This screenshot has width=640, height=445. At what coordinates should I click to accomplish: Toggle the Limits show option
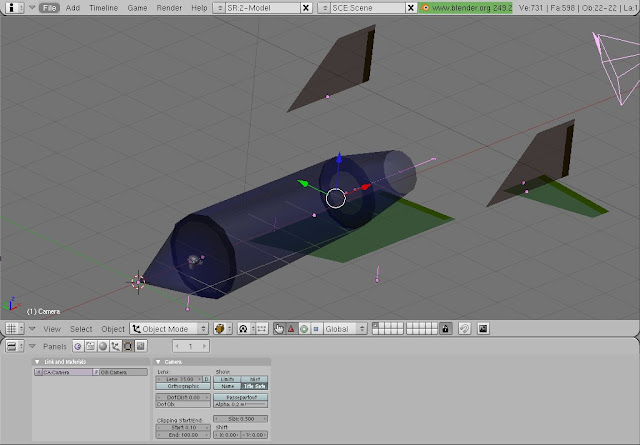pos(227,379)
